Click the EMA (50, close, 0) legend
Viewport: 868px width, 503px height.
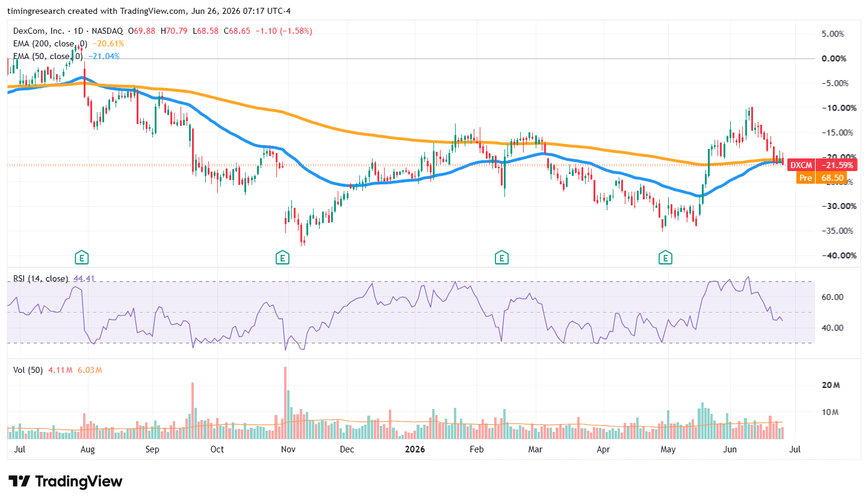pyautogui.click(x=48, y=56)
